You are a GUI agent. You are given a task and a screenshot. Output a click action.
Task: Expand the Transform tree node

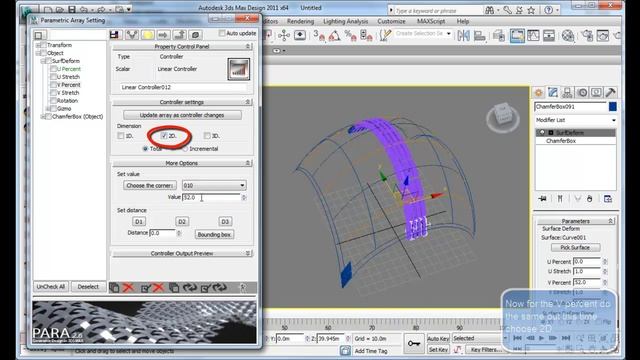tap(38, 45)
